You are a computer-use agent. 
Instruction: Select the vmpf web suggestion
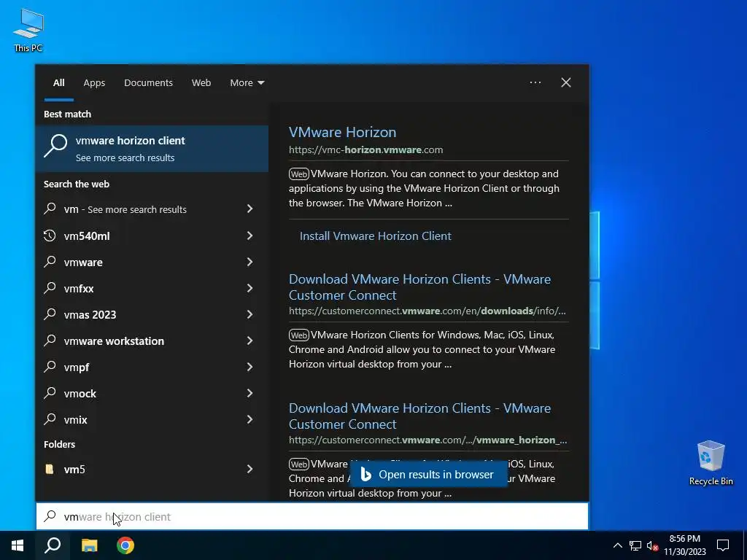[x=152, y=367]
